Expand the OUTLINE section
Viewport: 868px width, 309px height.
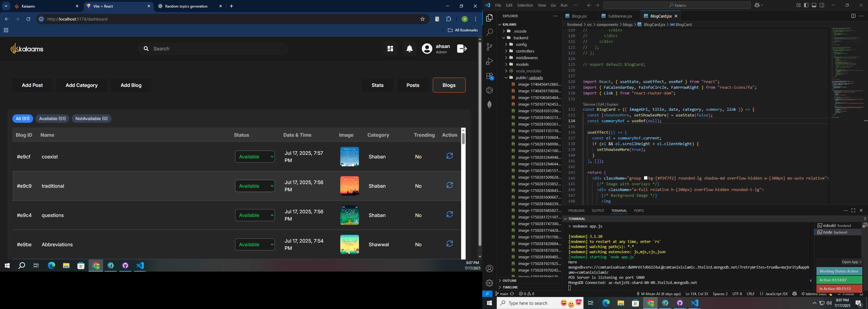[509, 281]
